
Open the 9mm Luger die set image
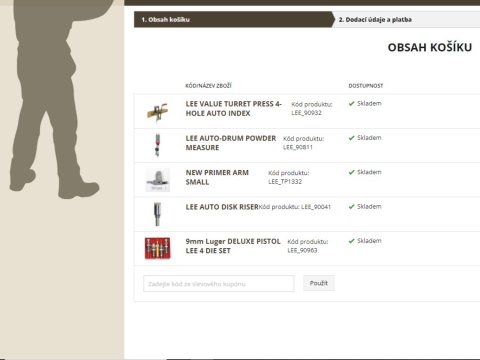click(x=158, y=248)
